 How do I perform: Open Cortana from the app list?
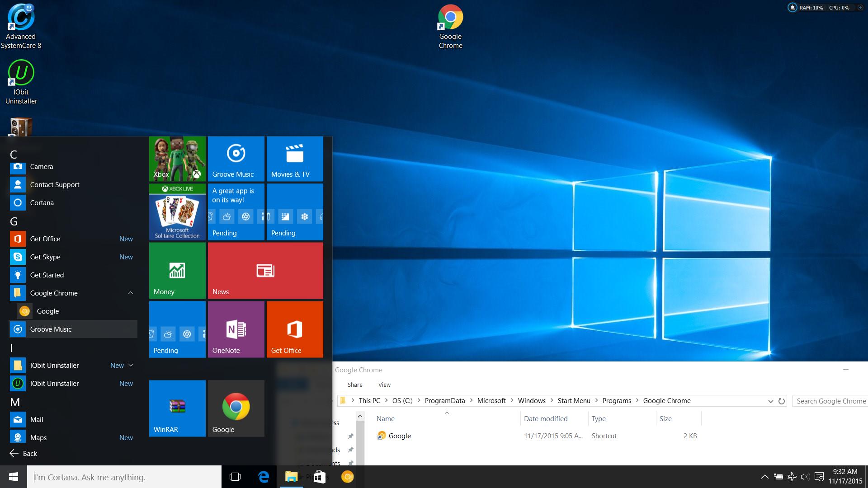(x=42, y=202)
